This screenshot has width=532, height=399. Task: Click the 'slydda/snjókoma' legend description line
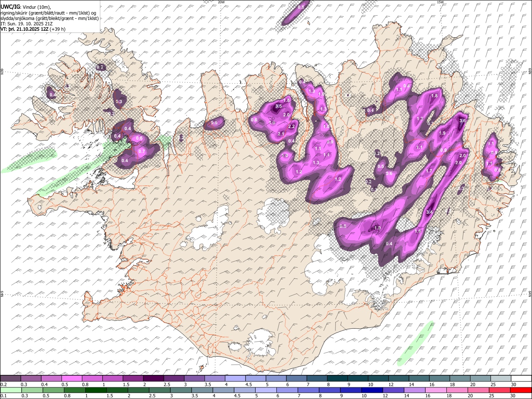pos(49,18)
